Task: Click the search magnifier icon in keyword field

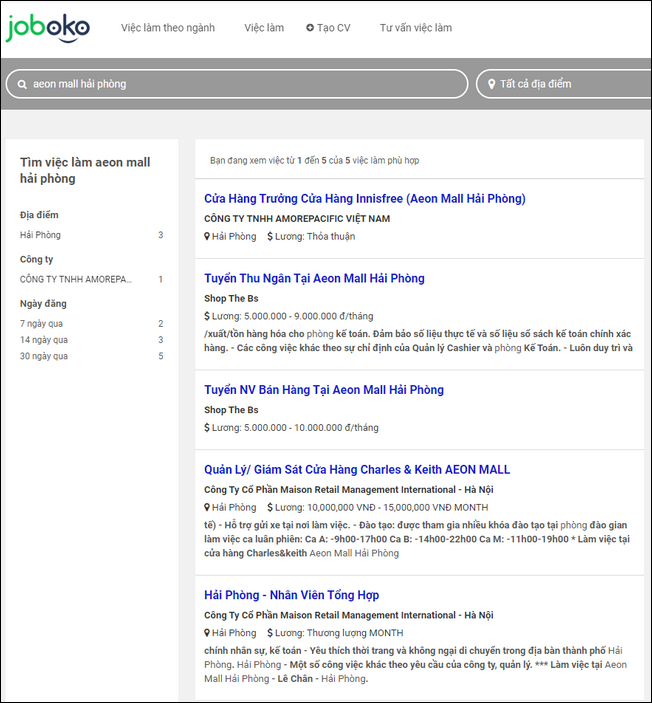Action: pos(23,84)
